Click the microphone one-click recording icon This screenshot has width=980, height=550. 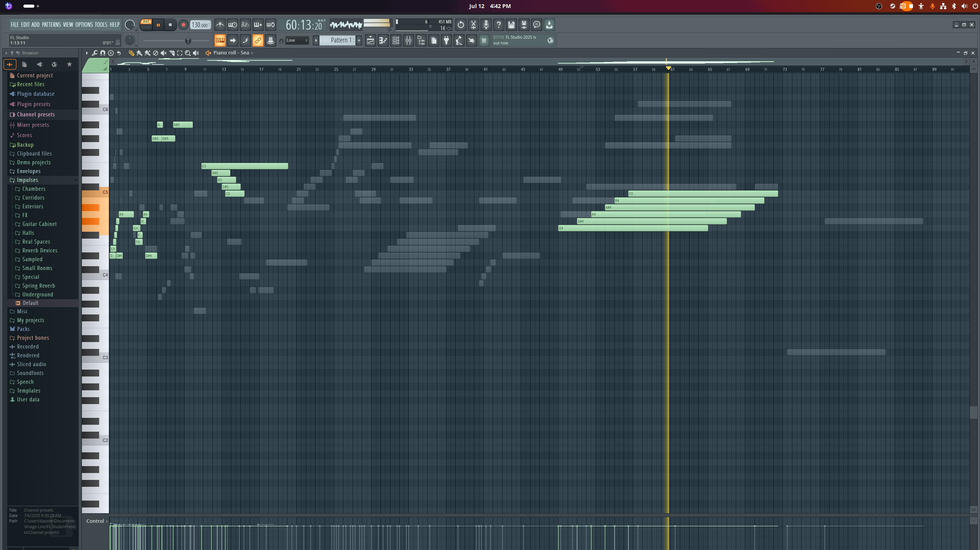[486, 25]
